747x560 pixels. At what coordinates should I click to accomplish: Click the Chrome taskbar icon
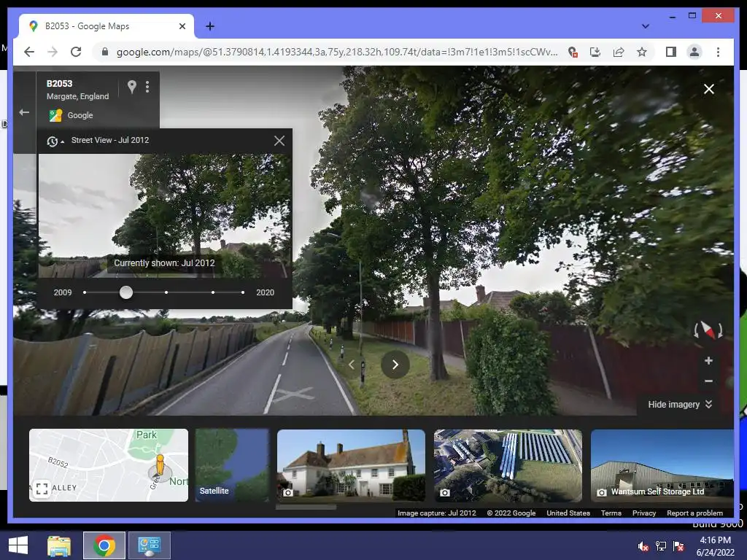coord(104,545)
